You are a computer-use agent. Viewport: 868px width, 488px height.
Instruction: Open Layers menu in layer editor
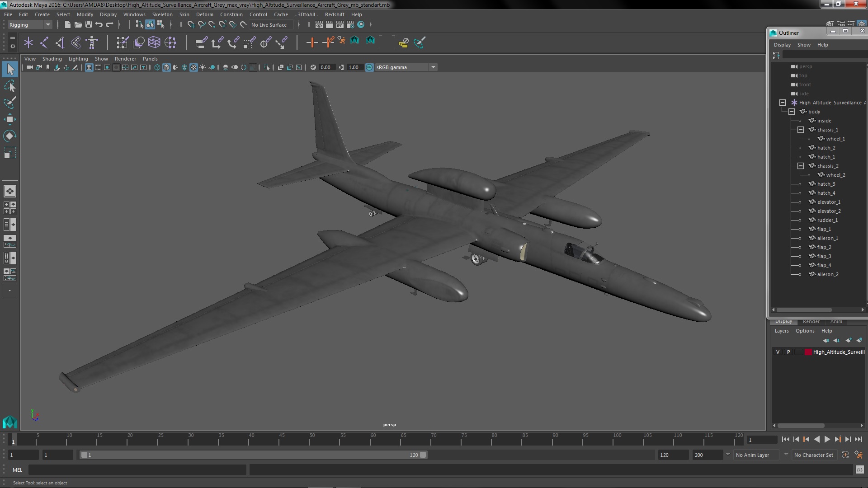(781, 331)
